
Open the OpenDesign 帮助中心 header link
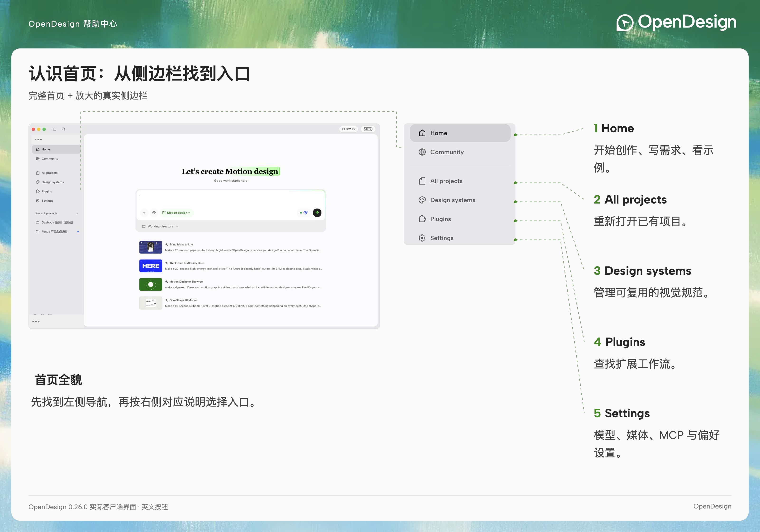coord(72,24)
